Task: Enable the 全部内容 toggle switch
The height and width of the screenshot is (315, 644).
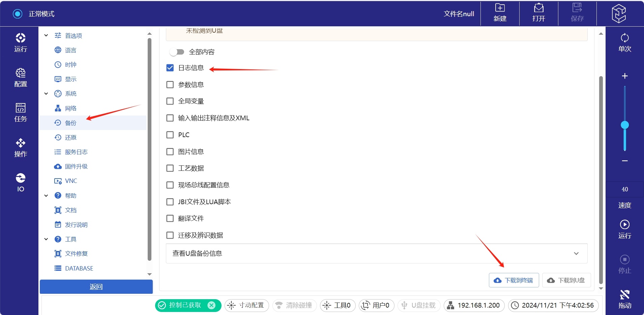Action: click(x=177, y=52)
